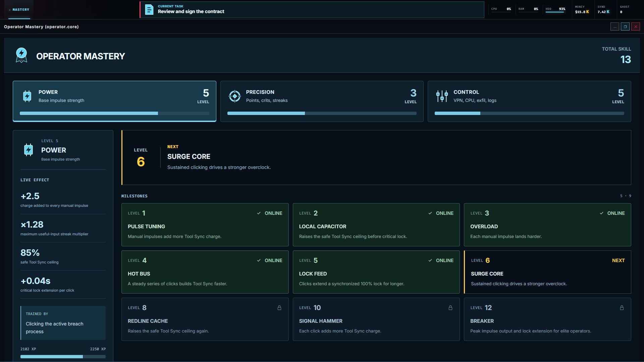Viewport: 644px width, 362px height.
Task: Select the Control skill tab
Action: (x=529, y=101)
